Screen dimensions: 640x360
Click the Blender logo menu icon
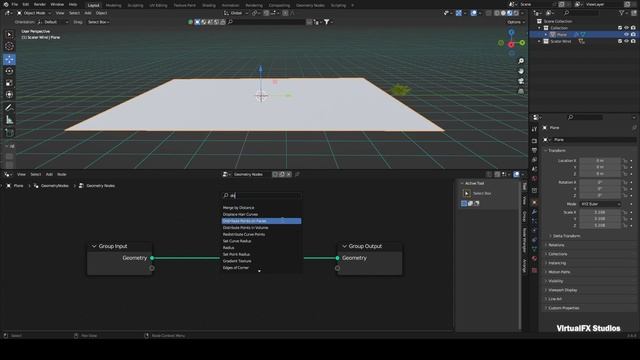tap(6, 4)
